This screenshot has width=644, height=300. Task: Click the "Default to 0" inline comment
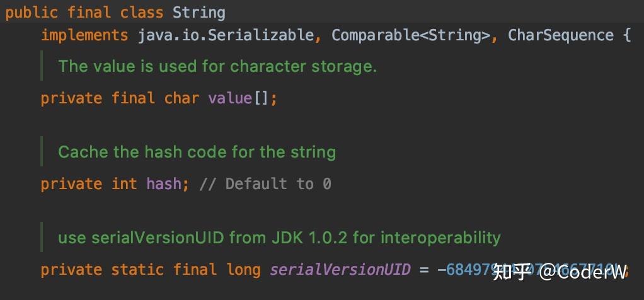point(265,184)
